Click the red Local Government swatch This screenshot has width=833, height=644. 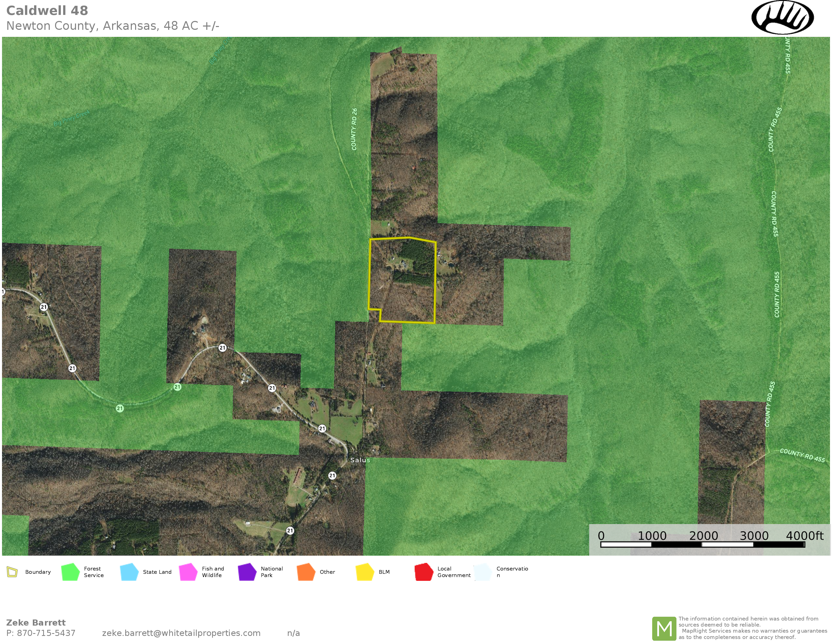pyautogui.click(x=424, y=572)
